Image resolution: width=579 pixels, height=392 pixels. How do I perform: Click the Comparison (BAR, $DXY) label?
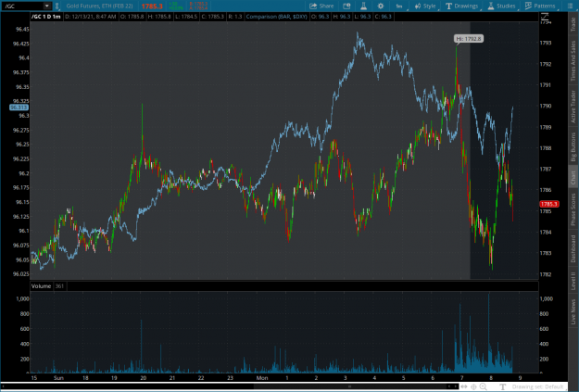tap(276, 17)
